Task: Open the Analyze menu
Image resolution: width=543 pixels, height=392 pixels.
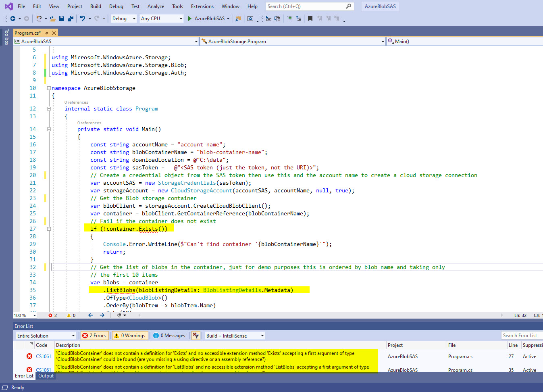Action: [156, 6]
